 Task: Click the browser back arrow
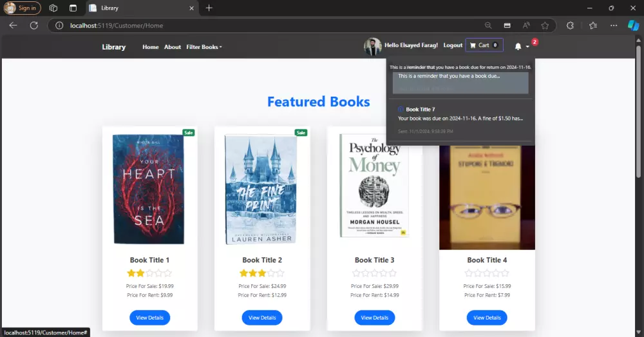pos(14,25)
